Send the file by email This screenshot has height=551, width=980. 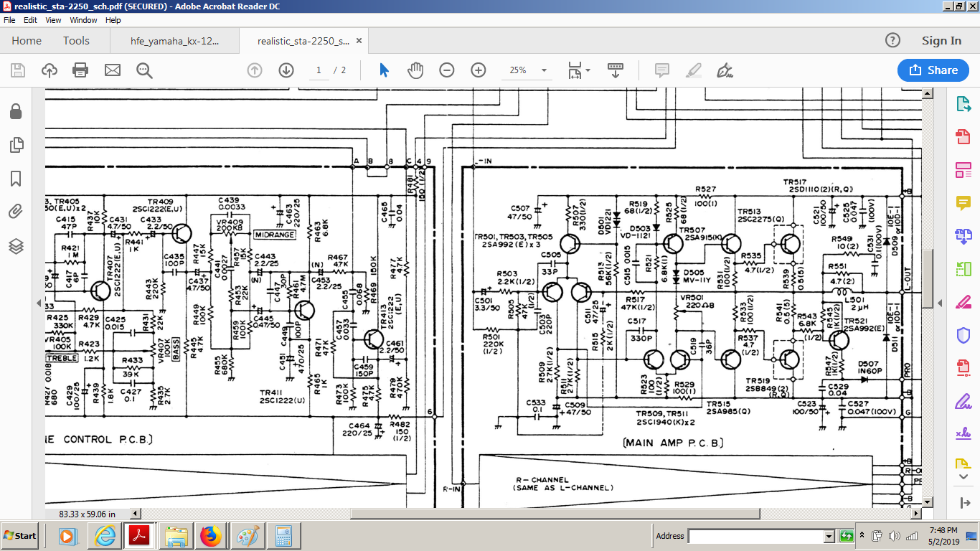(112, 70)
